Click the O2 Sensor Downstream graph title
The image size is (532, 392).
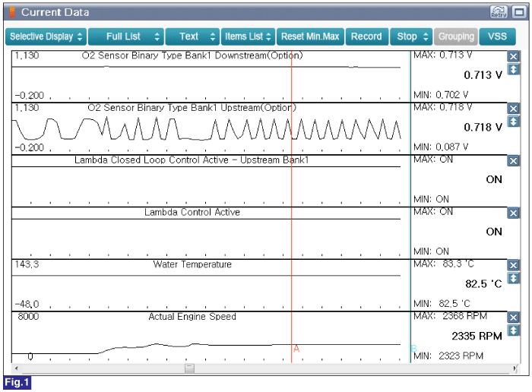(192, 55)
